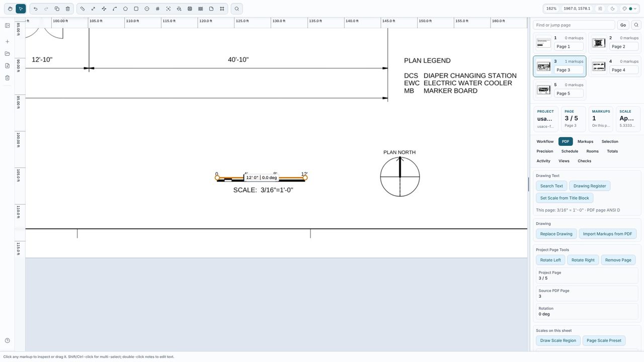
Task: Click the 162% zoom level indicator
Action: pyautogui.click(x=551, y=9)
